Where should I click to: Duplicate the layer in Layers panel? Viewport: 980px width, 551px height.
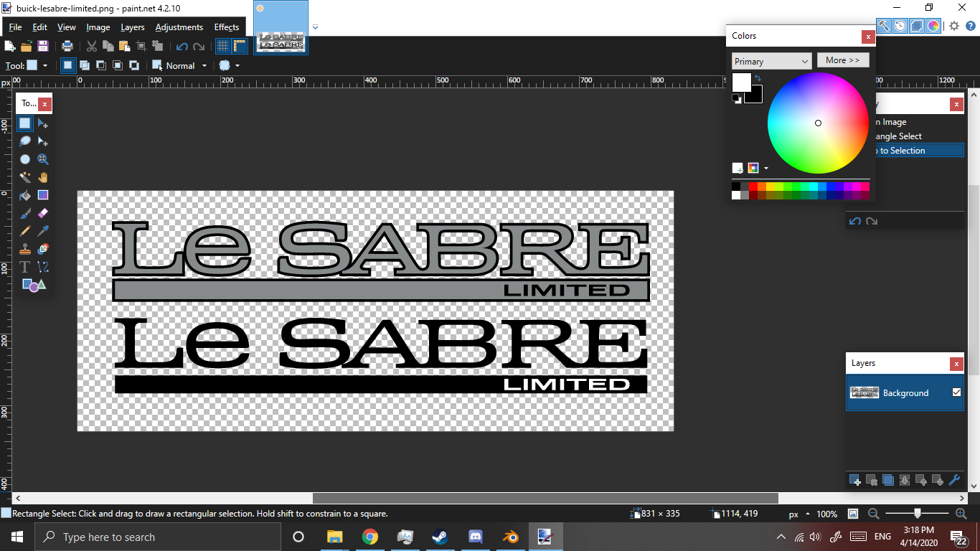click(x=887, y=480)
